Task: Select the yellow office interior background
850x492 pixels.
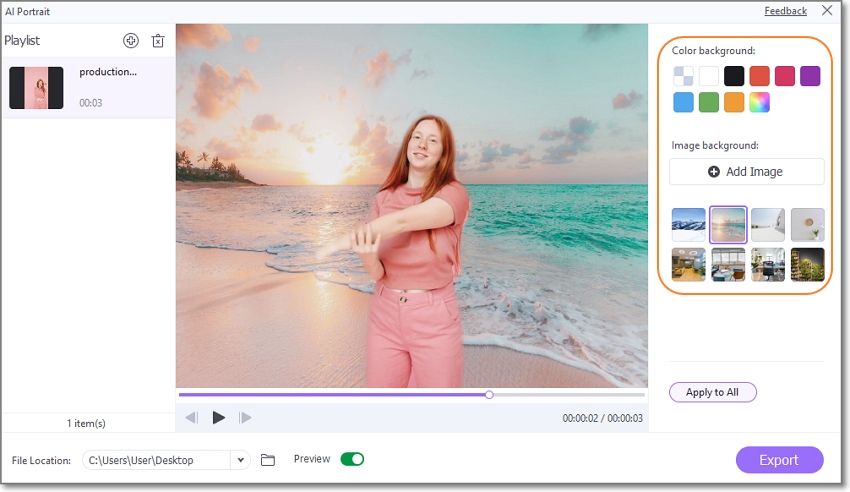Action: (x=688, y=264)
